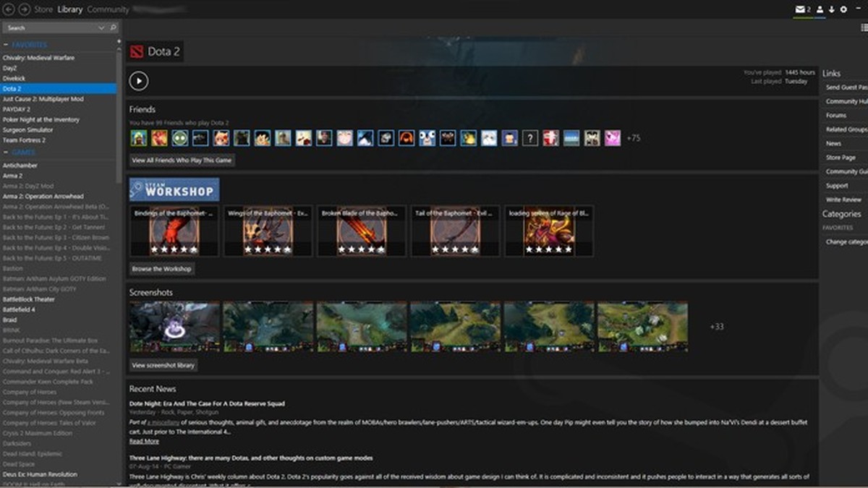
Task: Collapse the FAVORITES section
Action: click(x=7, y=44)
